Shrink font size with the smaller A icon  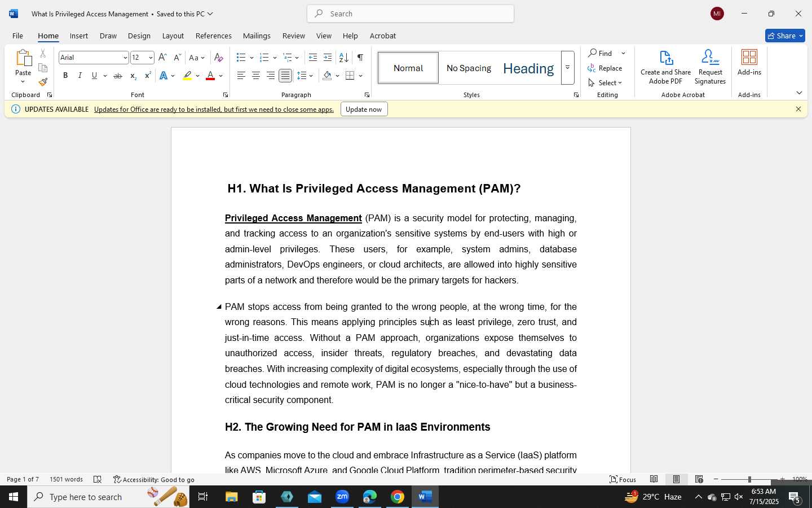[x=177, y=58]
